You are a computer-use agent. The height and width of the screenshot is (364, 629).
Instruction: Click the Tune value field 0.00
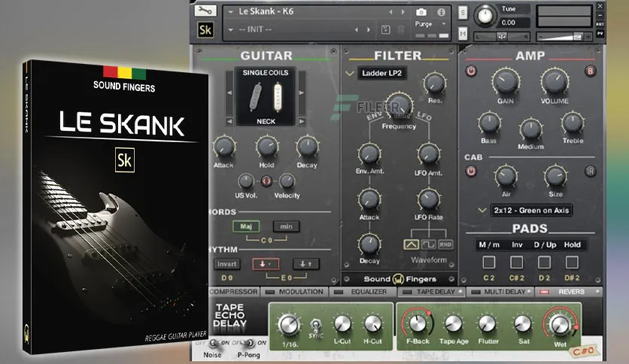tap(515, 23)
